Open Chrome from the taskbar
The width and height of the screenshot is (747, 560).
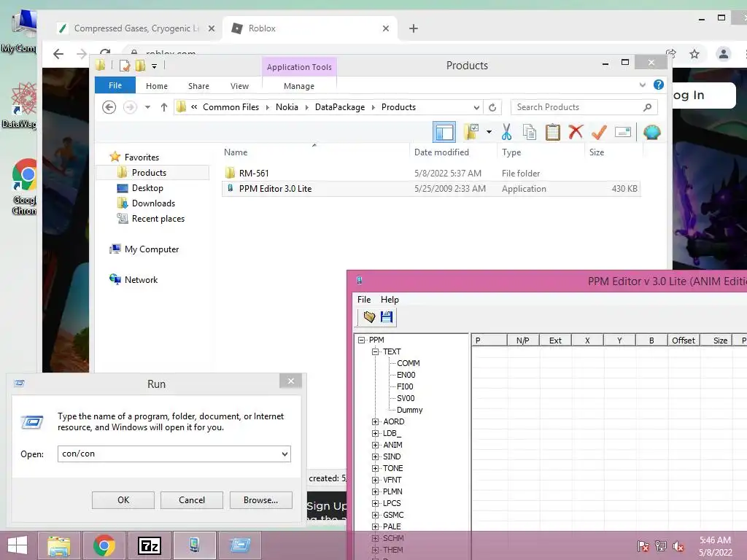click(x=104, y=545)
